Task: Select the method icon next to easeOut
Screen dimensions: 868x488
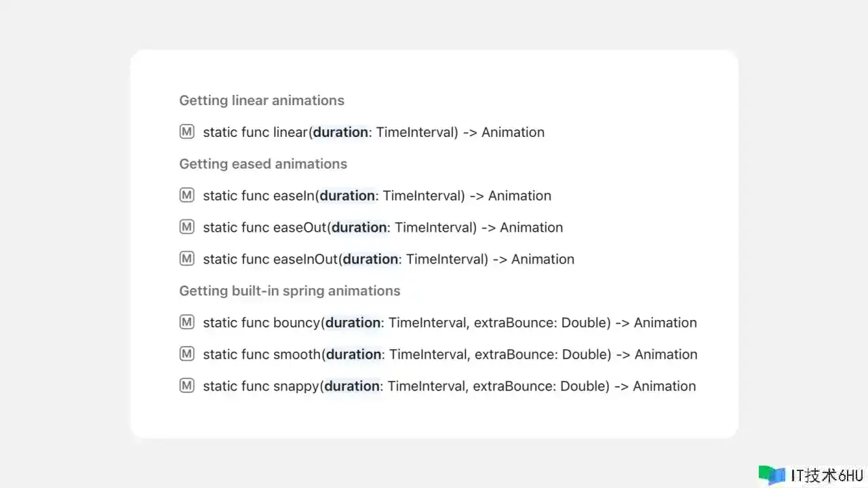Action: (x=186, y=227)
